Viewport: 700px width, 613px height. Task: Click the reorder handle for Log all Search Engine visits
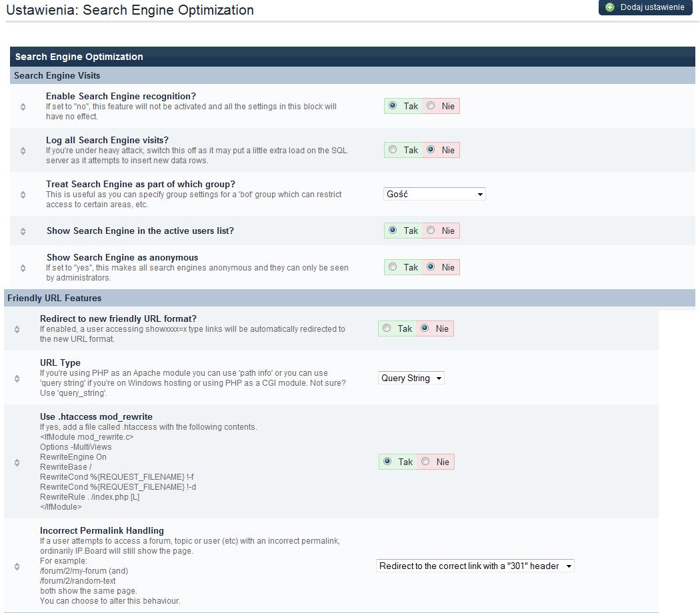click(23, 151)
